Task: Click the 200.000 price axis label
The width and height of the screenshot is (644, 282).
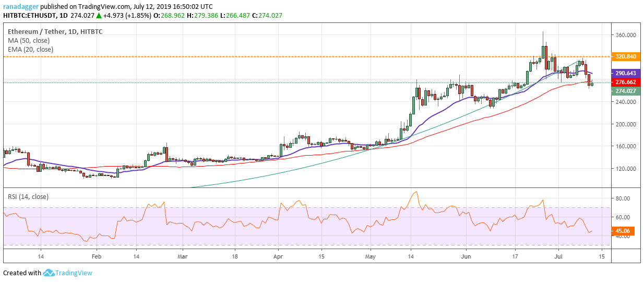Action: click(625, 124)
